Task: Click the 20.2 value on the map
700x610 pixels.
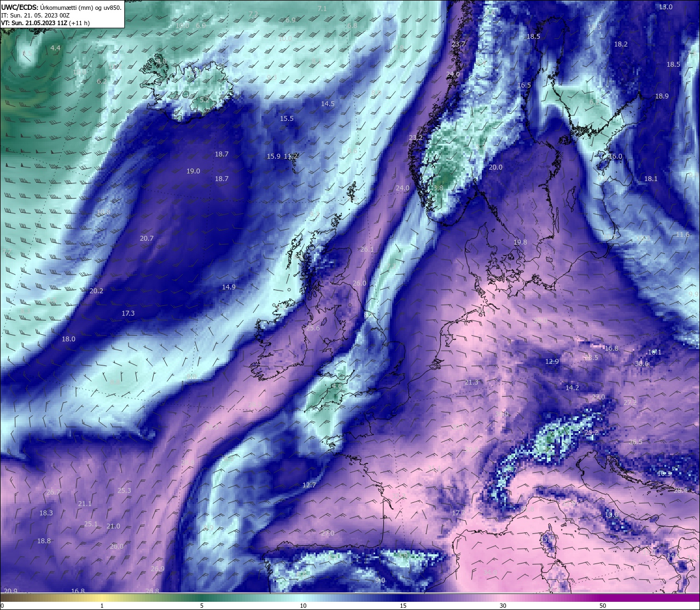Action: click(96, 291)
